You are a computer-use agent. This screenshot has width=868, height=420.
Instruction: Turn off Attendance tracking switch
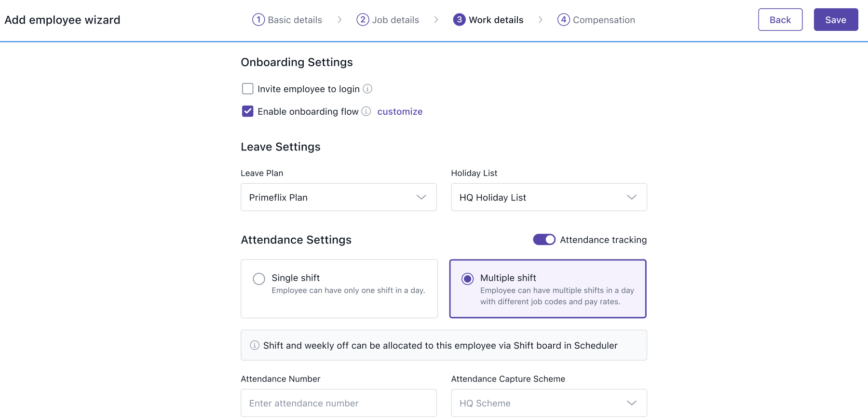pyautogui.click(x=544, y=240)
